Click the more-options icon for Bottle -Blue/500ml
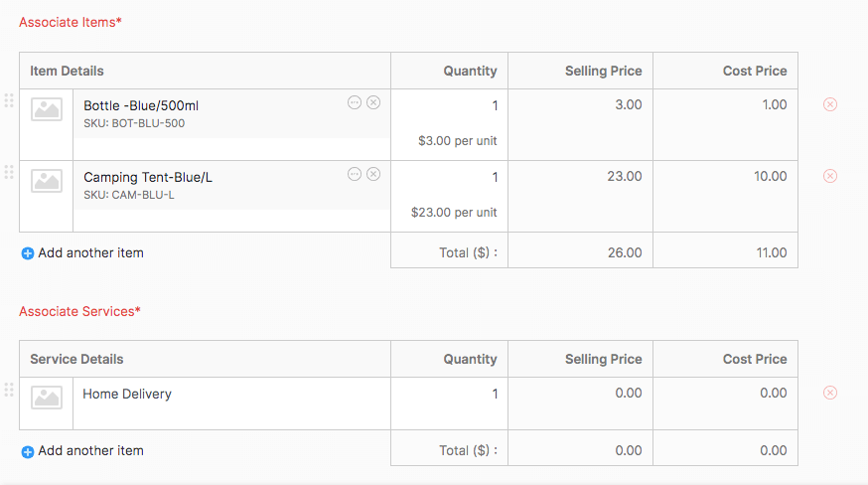 [355, 102]
